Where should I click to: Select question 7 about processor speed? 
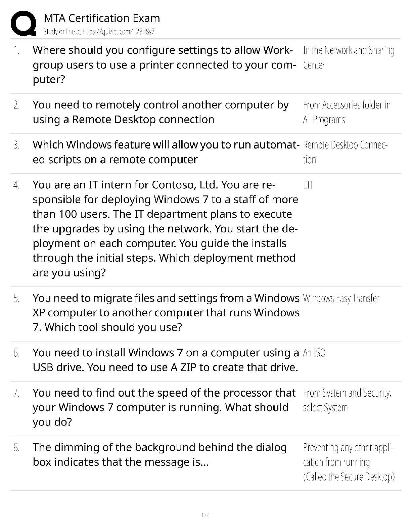(164, 407)
